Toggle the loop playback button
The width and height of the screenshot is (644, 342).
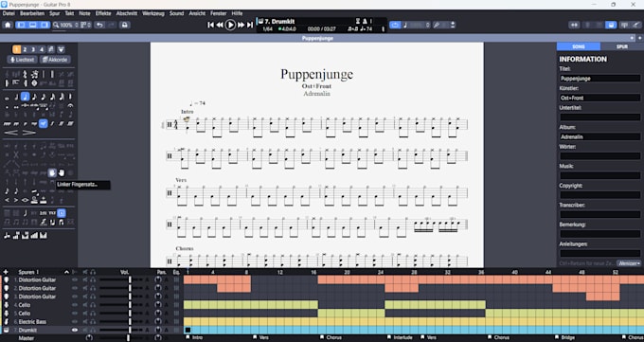click(x=395, y=25)
